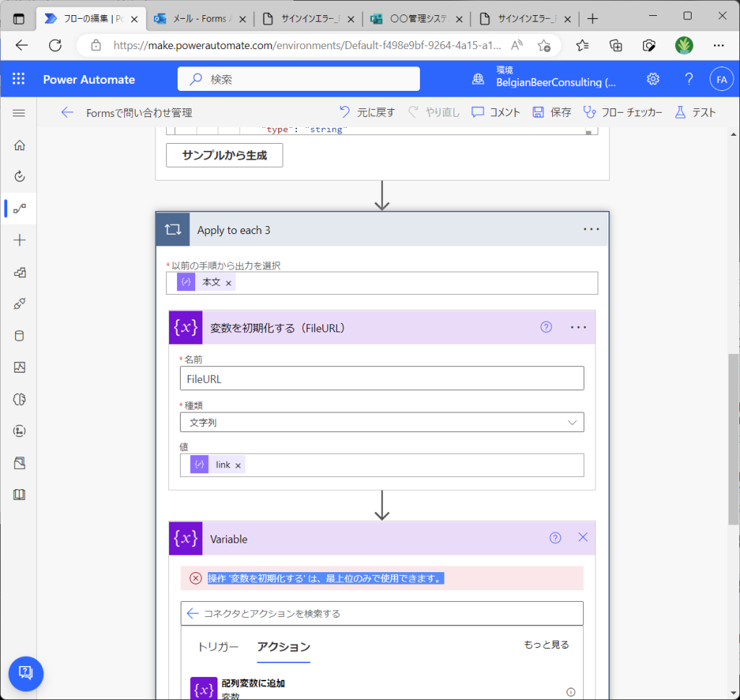This screenshot has height=700, width=740.
Task: Open the app launcher waffle icon
Action: [x=18, y=79]
